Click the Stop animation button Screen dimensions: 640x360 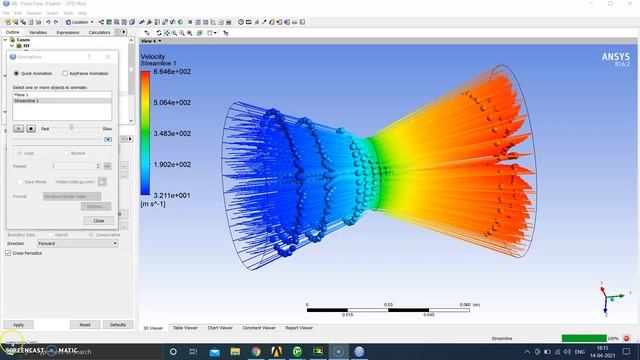coord(31,129)
